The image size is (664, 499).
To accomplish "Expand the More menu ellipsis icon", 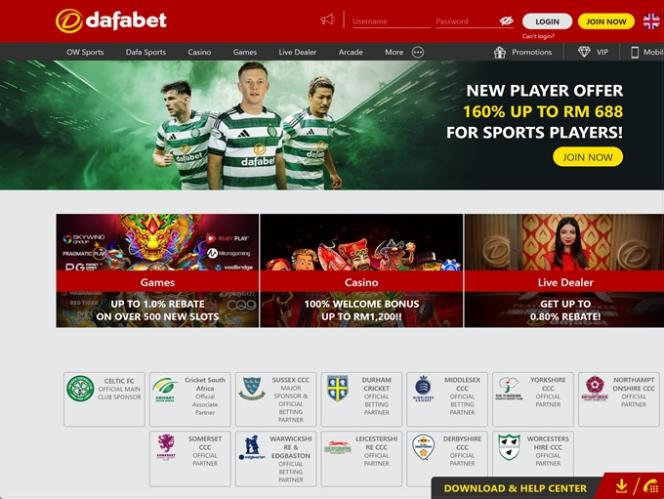I will [x=418, y=52].
